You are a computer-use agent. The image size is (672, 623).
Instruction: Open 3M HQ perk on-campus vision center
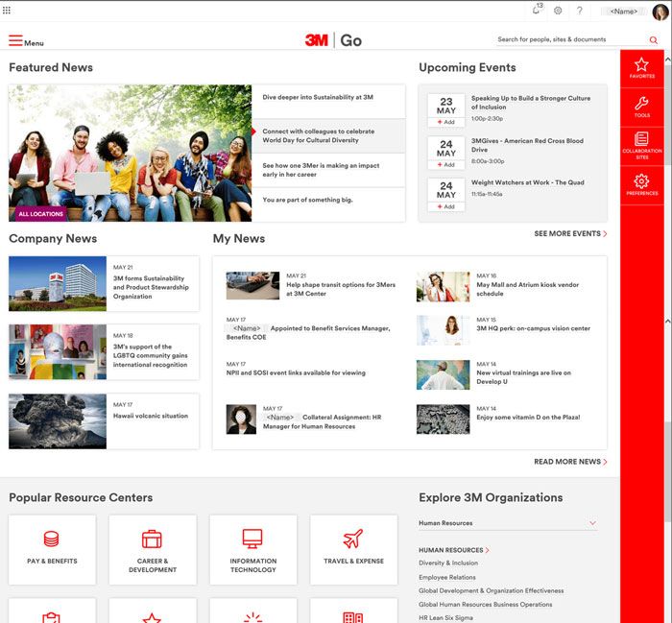(533, 328)
